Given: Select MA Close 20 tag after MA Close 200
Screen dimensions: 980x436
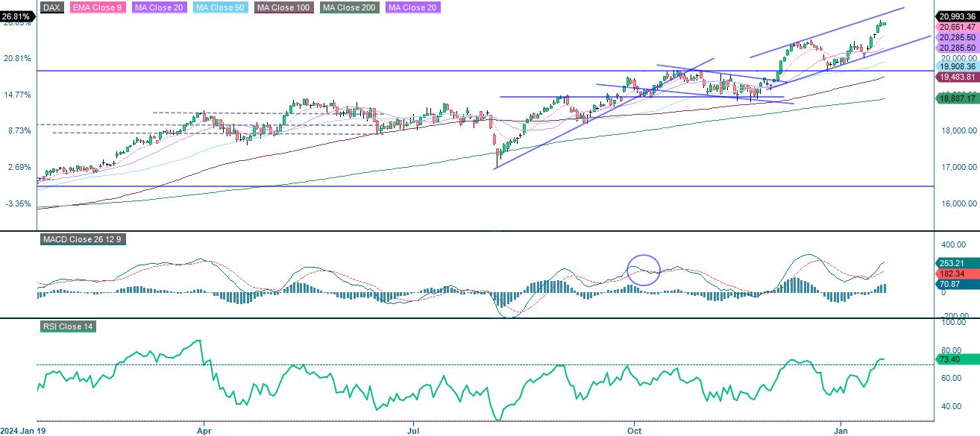Looking at the screenshot, I should click(x=411, y=7).
